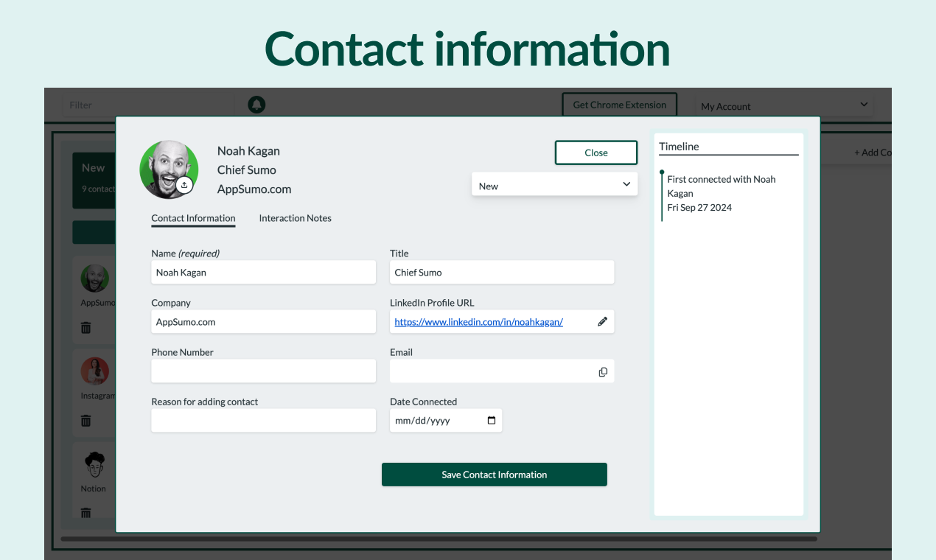Close the contact dialog
The image size is (936, 560).
596,153
